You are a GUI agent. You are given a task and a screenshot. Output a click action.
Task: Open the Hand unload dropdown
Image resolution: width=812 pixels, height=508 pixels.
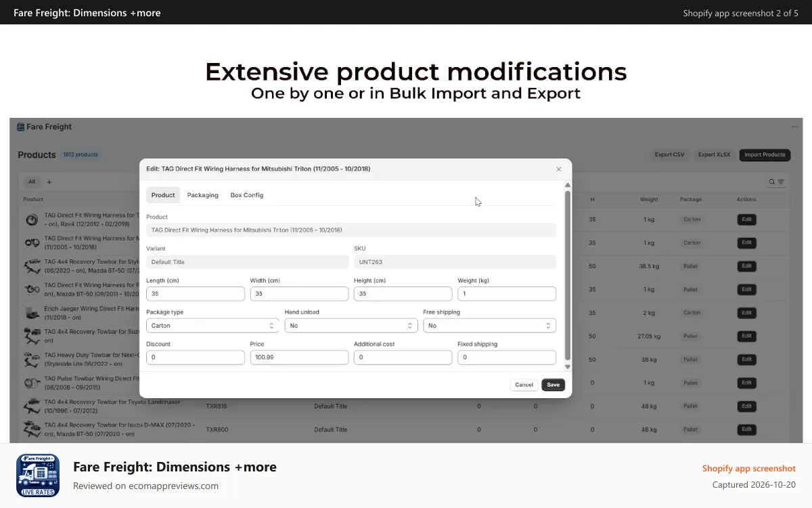click(x=351, y=326)
